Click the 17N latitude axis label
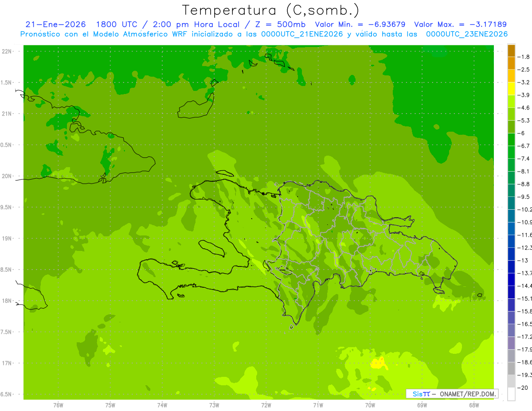The height and width of the screenshot is (411, 532). coord(7,363)
